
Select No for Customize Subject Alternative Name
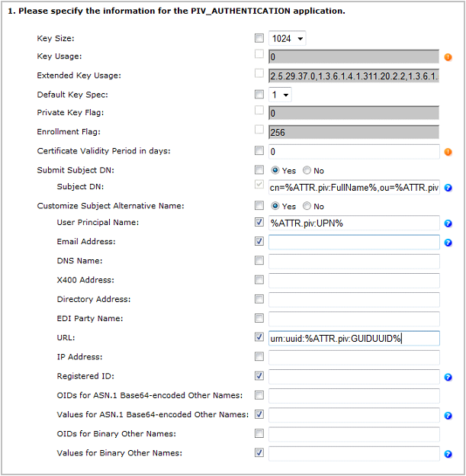(307, 206)
